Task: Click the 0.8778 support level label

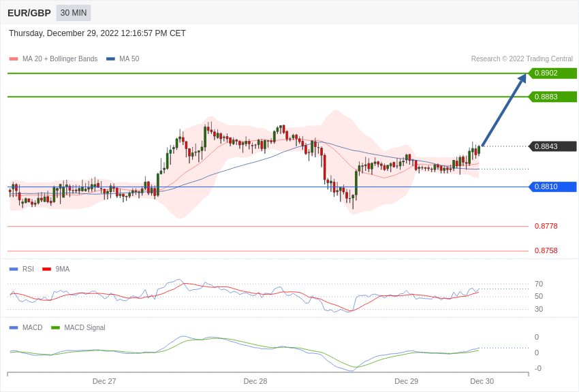Action: 546,226
